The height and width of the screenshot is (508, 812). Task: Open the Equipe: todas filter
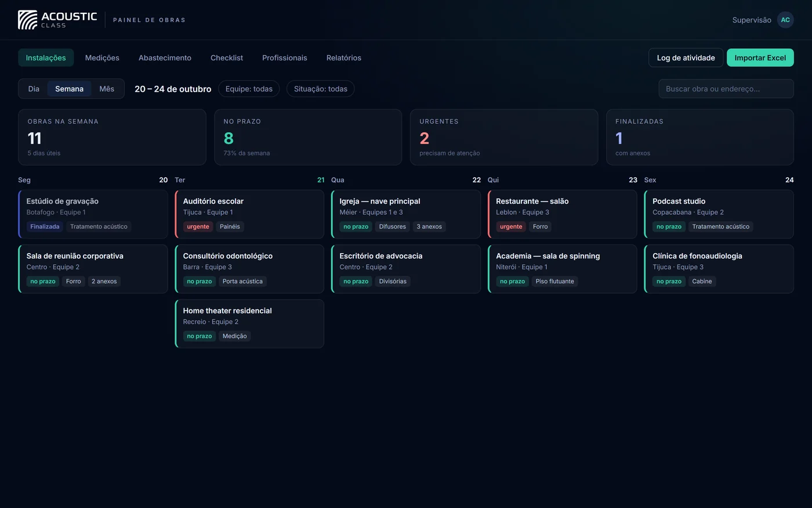point(249,89)
